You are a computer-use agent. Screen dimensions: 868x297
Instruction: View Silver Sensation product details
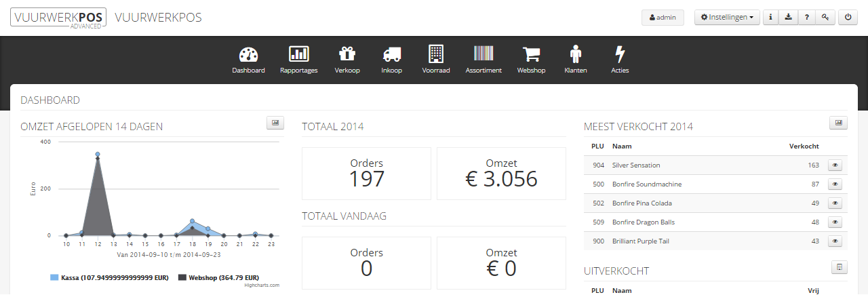(x=835, y=165)
